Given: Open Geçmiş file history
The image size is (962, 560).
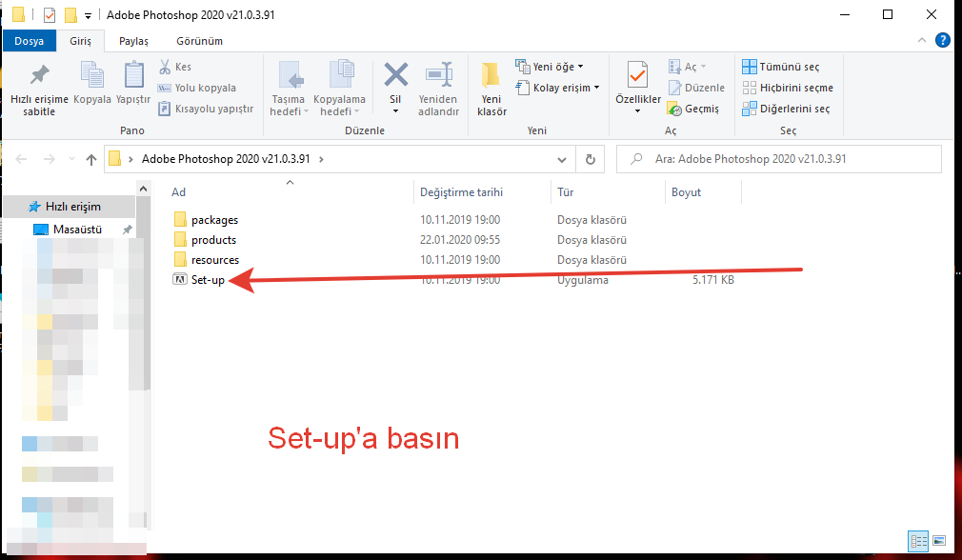Looking at the screenshot, I should click(693, 109).
